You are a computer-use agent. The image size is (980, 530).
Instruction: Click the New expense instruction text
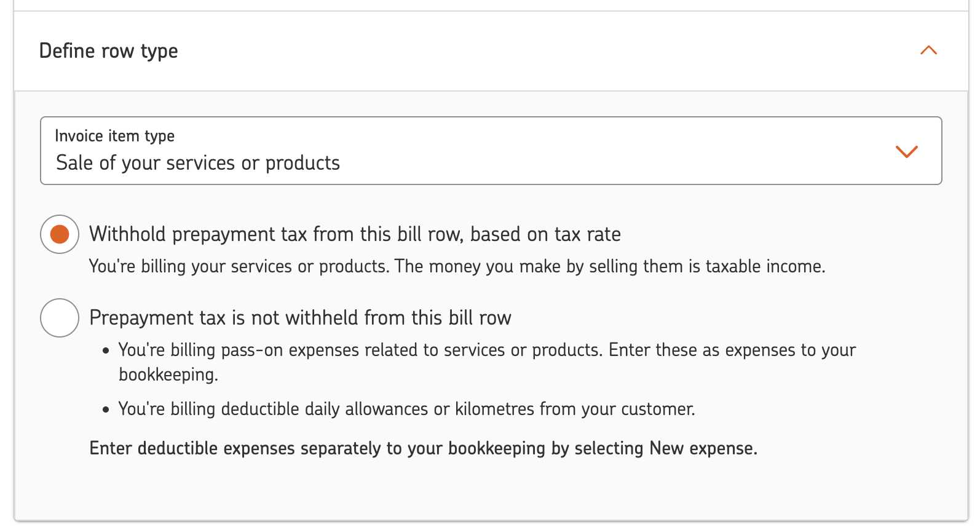pos(424,448)
